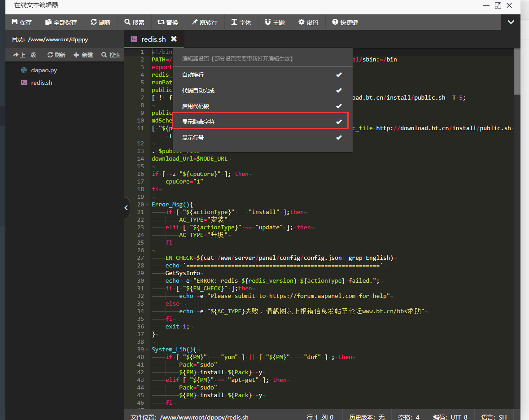Open dapao.py in the file tree
This screenshot has height=420, width=529.
44,70
